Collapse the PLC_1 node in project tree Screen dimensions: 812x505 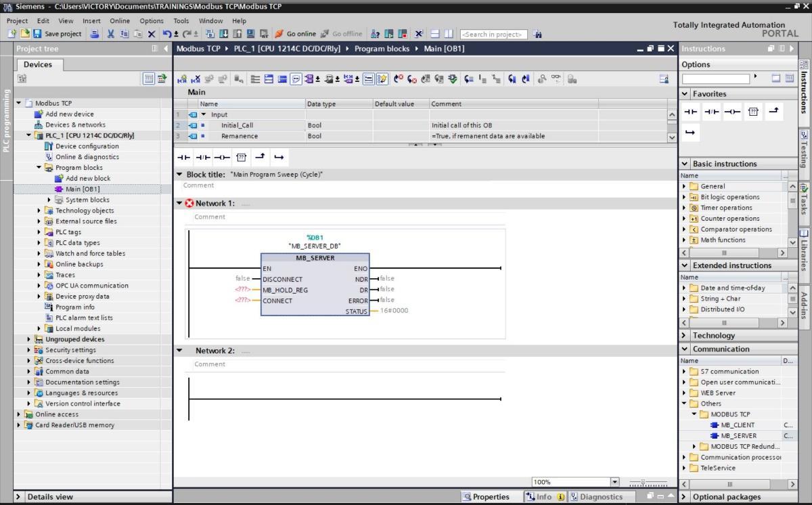(28, 135)
